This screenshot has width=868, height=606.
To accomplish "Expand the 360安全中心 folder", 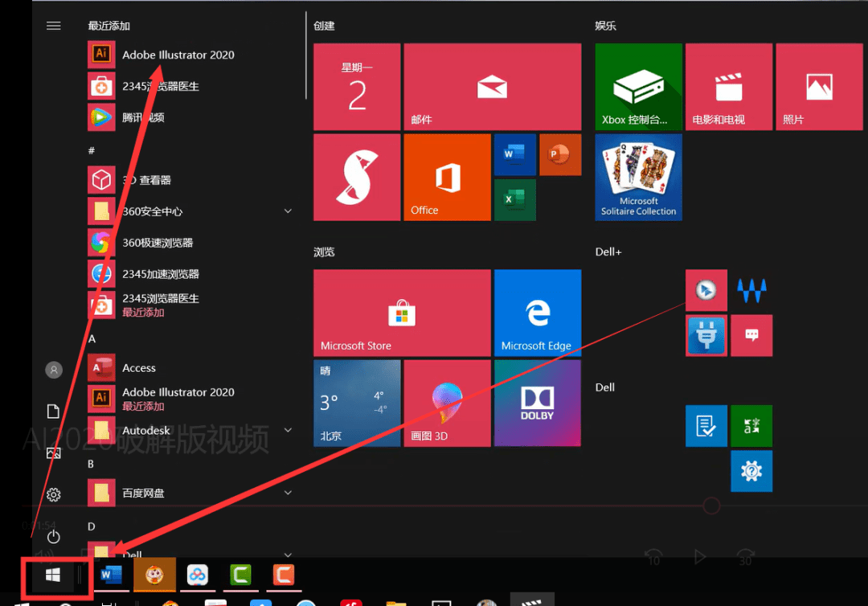I will click(288, 211).
